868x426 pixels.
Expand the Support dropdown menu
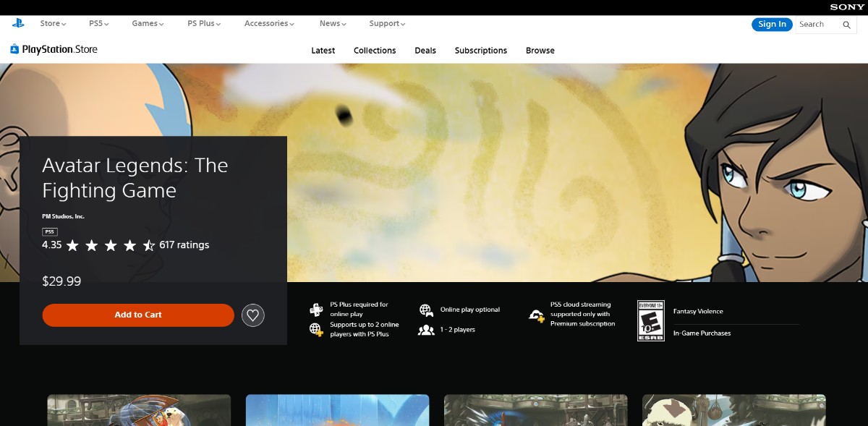[387, 23]
